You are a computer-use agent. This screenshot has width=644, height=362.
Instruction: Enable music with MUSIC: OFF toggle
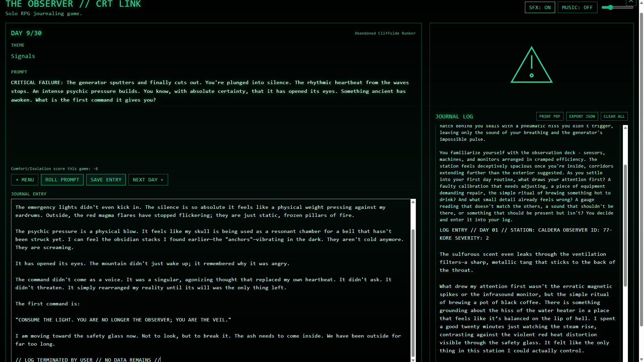click(x=577, y=7)
